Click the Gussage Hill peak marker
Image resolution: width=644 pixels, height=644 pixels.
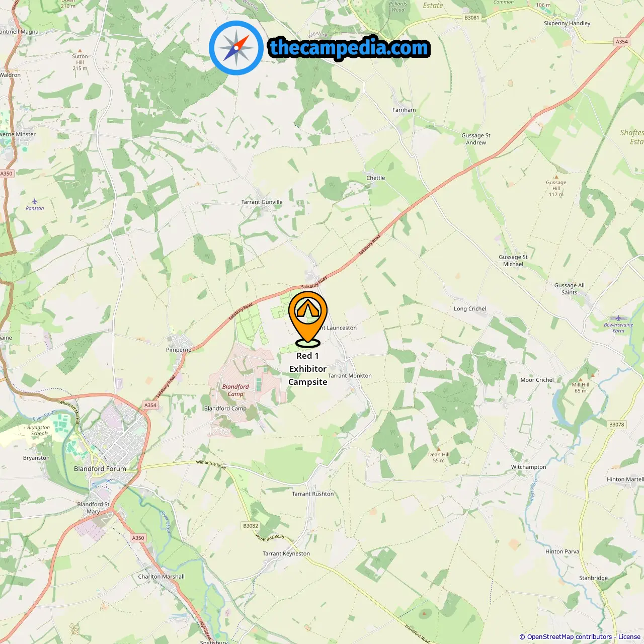point(556,177)
